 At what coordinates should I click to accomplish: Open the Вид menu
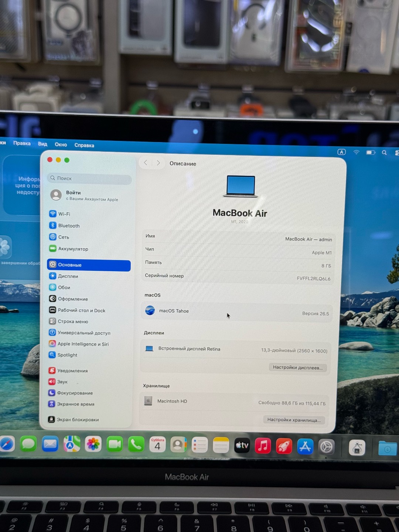[x=42, y=144]
